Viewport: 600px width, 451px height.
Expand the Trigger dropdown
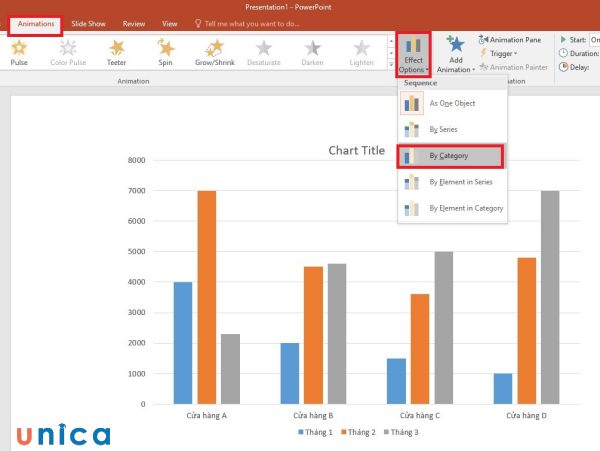500,53
